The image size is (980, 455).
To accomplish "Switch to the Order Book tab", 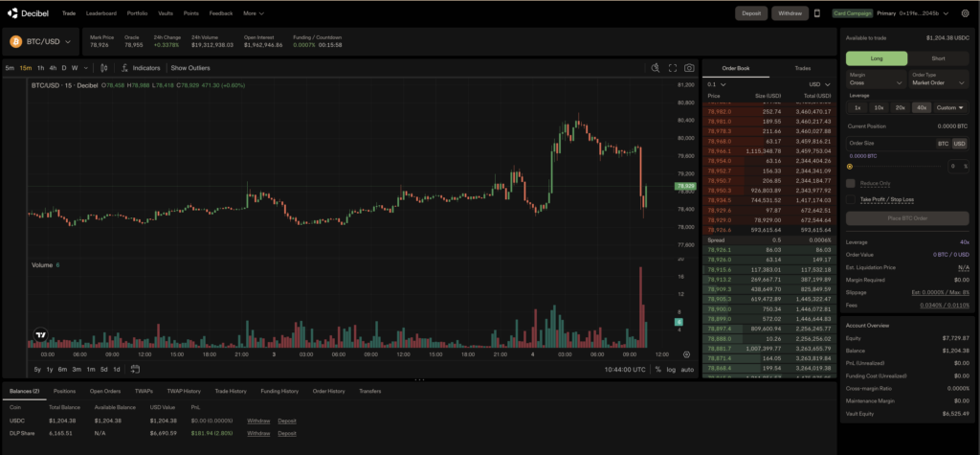I will (x=736, y=68).
